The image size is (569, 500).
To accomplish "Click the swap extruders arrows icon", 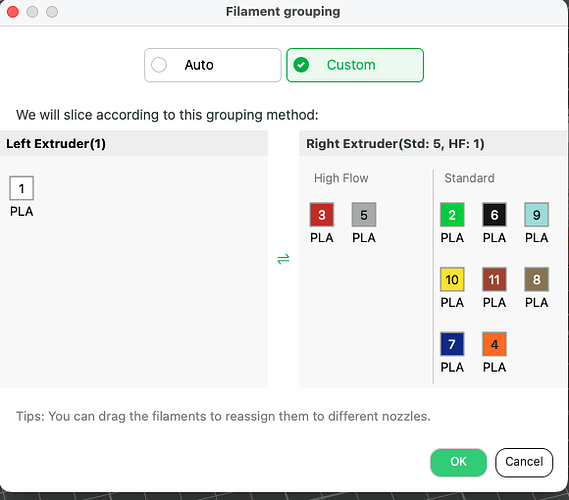I will 283,259.
